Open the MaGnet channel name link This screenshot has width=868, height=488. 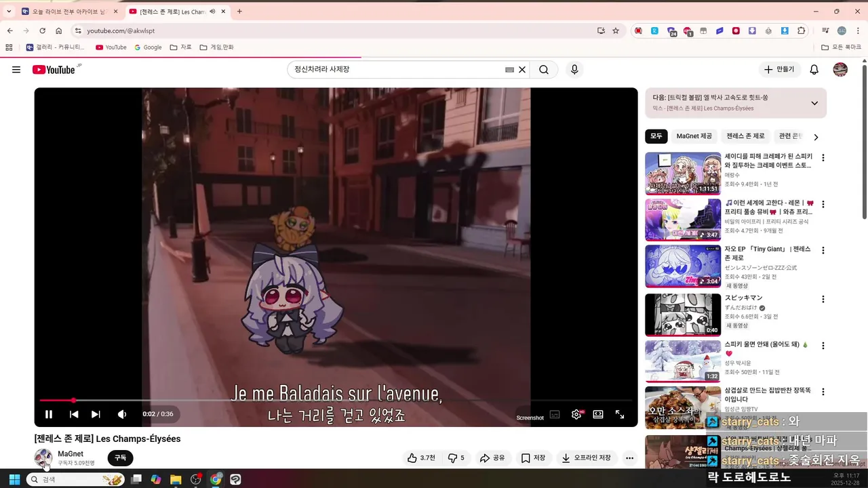(x=71, y=454)
